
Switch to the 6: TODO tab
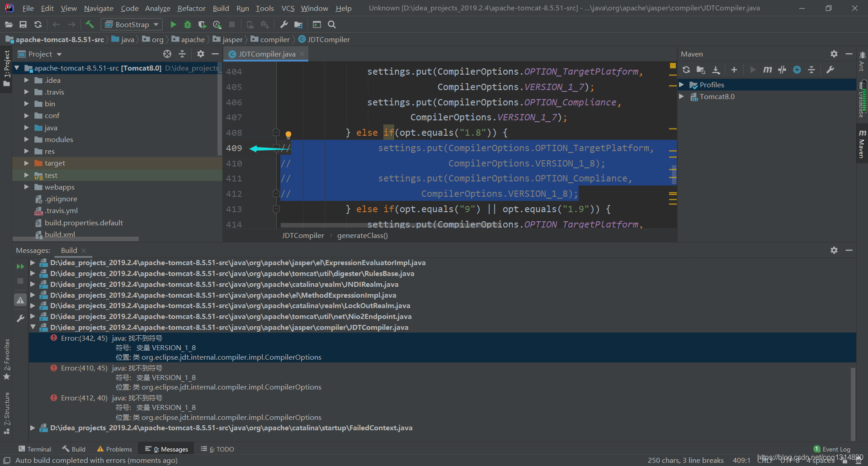[217, 449]
